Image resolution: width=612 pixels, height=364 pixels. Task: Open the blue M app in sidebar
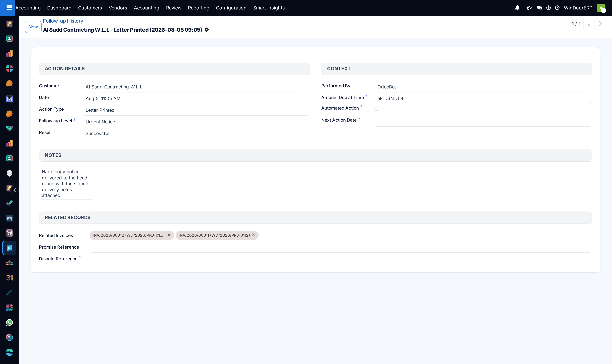(9, 99)
